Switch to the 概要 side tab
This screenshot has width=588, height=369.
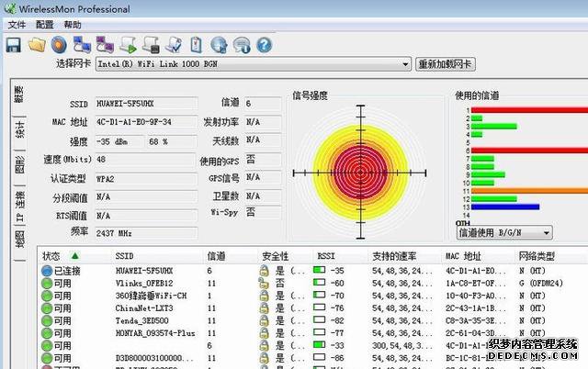coord(19,94)
